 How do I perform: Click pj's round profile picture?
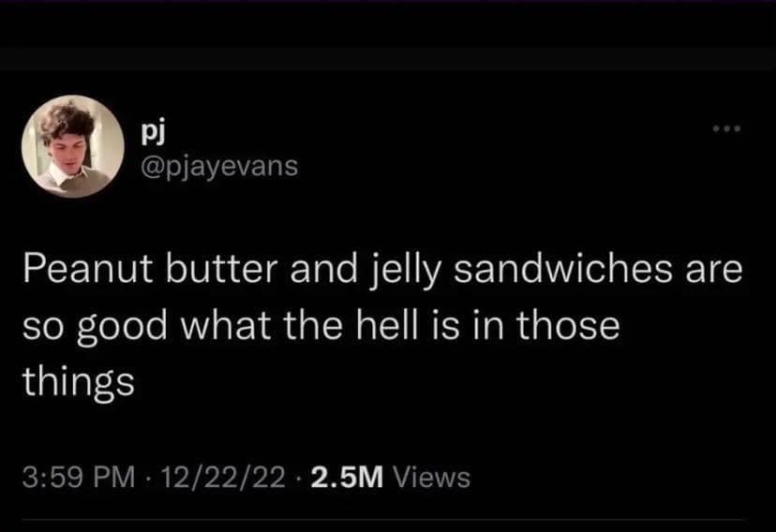[x=74, y=146]
